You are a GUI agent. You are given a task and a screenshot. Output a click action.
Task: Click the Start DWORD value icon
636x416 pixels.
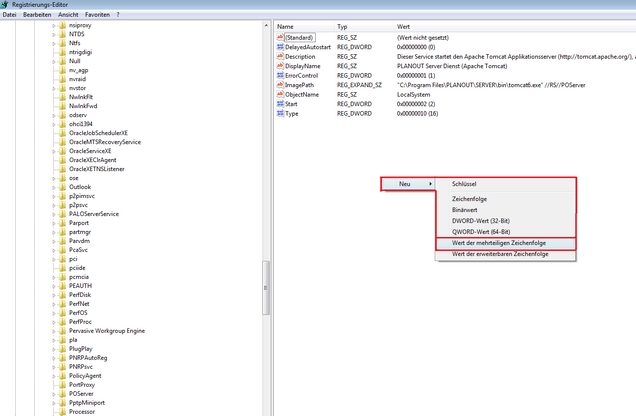coord(280,104)
